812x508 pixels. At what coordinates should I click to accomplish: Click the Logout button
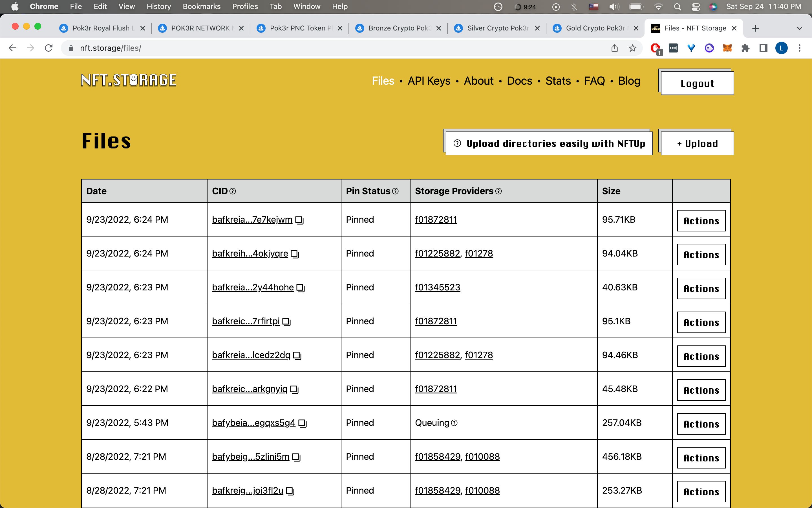tap(697, 83)
